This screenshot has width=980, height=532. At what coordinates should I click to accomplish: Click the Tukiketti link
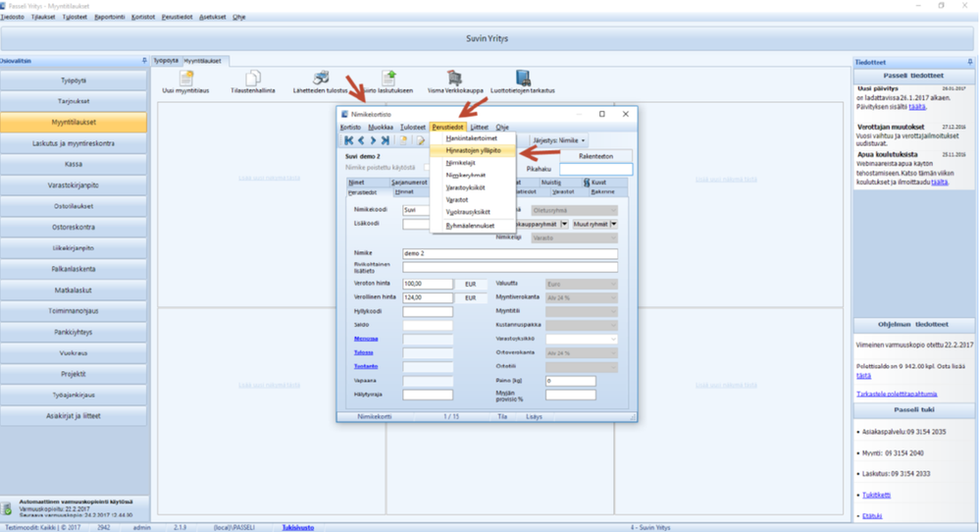tap(876, 495)
